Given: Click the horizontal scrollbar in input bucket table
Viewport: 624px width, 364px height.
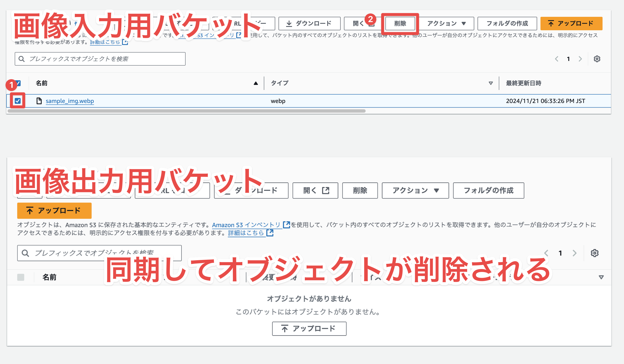Looking at the screenshot, I should 186,111.
